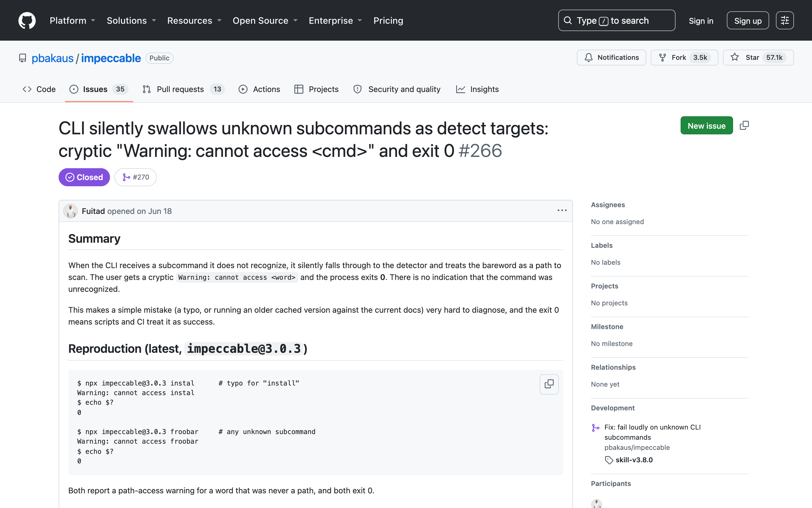The image size is (812, 508).
Task: Click the pull request count 13 badge
Action: [x=217, y=89]
